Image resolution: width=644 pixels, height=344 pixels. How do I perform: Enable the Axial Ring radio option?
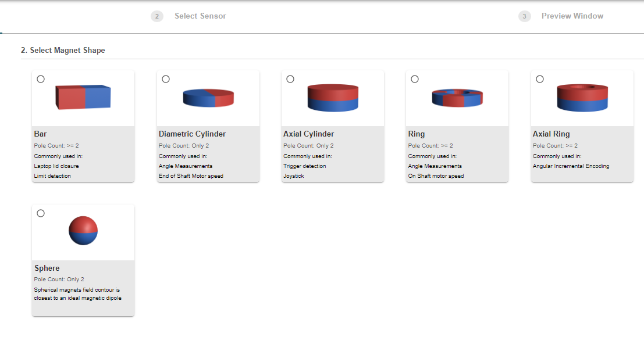[540, 79]
